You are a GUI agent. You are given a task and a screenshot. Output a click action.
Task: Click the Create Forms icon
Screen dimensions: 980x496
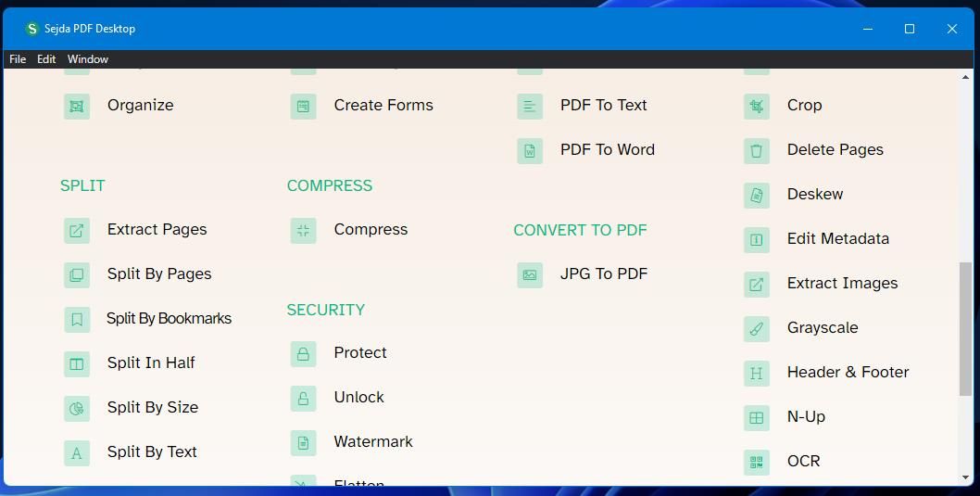point(303,107)
